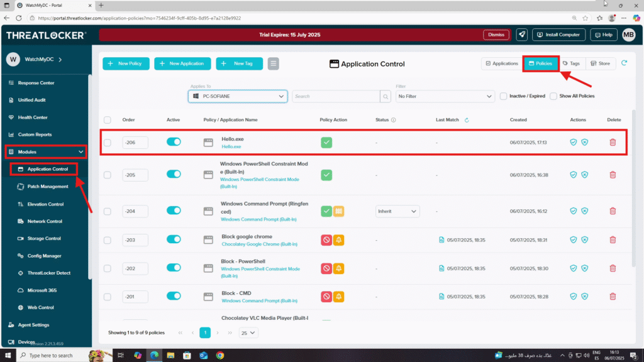Click shield X icon in Hello.exe row
This screenshot has width=644, height=362.
coord(584,143)
